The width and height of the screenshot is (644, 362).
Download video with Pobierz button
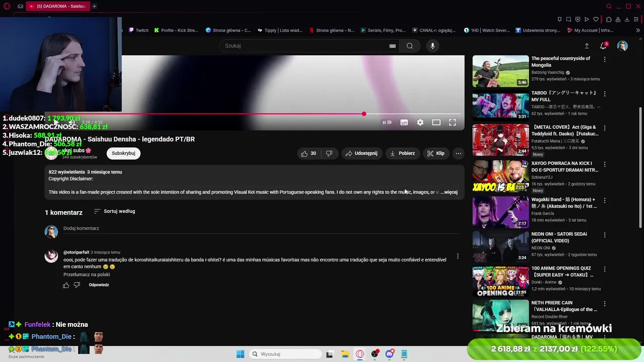tap(402, 153)
